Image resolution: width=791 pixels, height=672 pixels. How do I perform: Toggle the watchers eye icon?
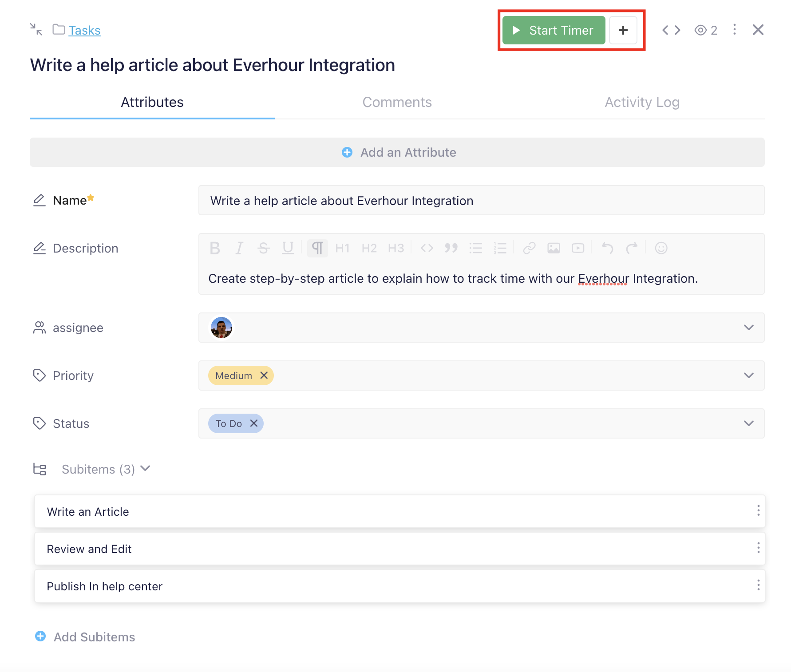click(x=700, y=30)
